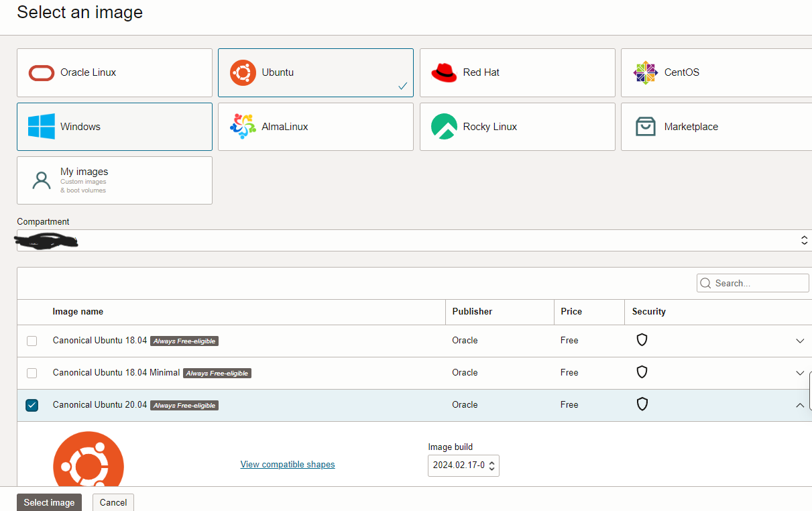Click the checkmark on the Ubuntu tile
The width and height of the screenshot is (812, 511).
tap(402, 86)
